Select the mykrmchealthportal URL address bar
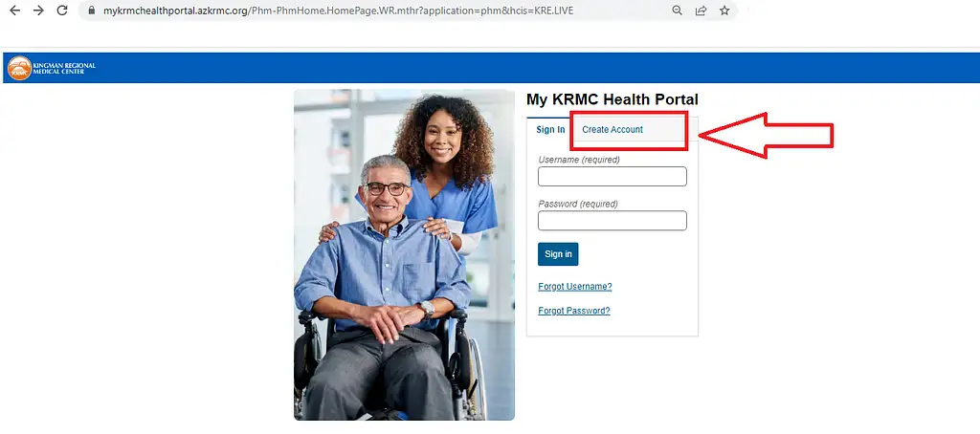 pyautogui.click(x=375, y=11)
